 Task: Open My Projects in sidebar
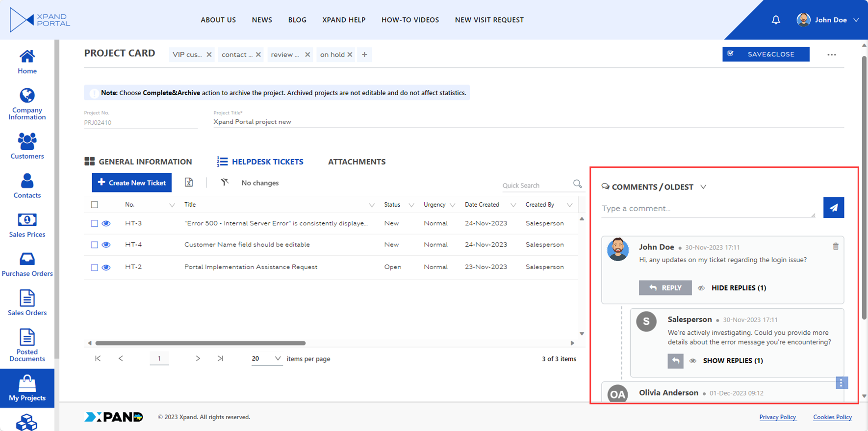pos(27,388)
